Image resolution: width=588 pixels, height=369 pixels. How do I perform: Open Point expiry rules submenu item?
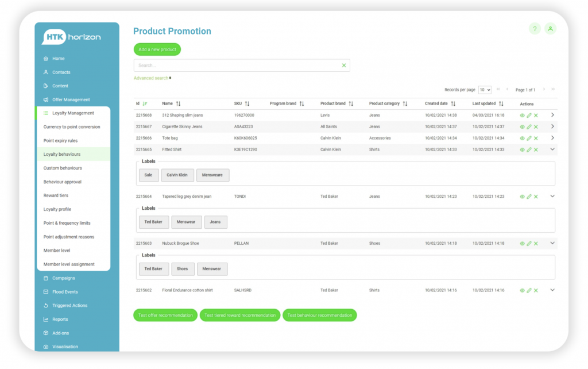point(60,141)
